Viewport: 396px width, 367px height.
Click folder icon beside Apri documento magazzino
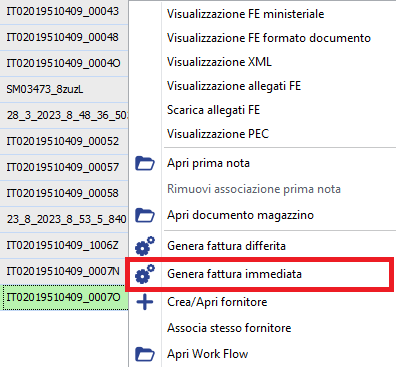click(x=145, y=215)
